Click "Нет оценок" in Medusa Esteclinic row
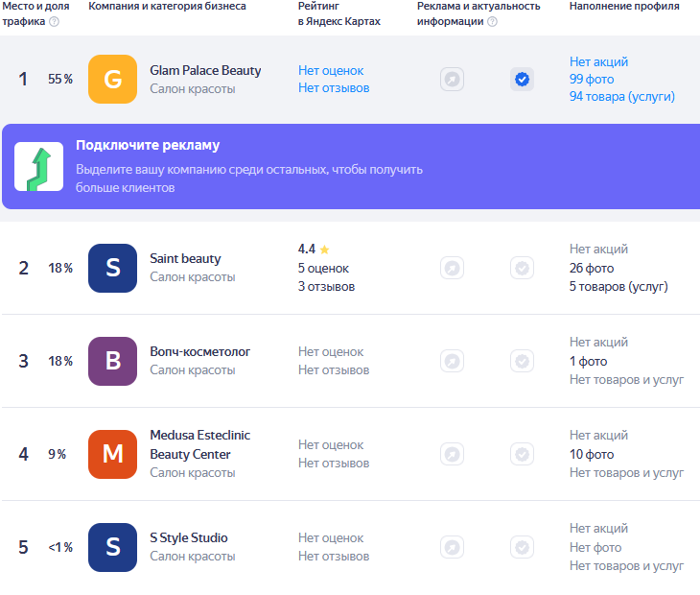 [331, 445]
